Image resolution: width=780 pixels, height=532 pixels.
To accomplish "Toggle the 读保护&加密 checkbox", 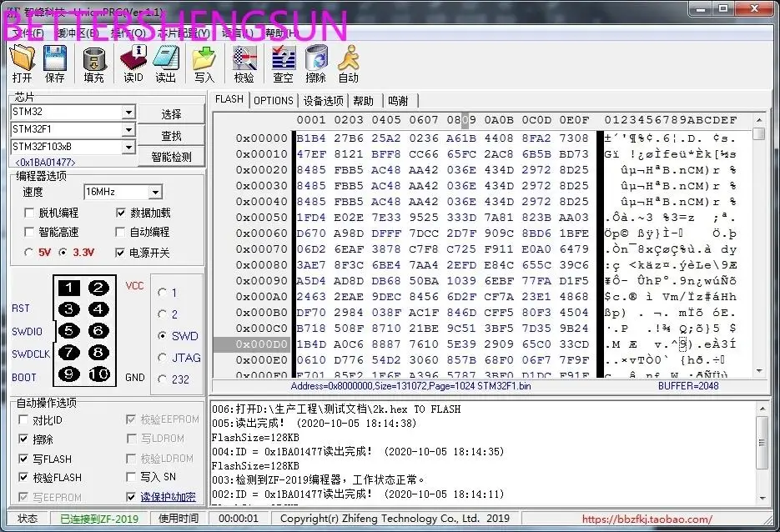I will [131, 497].
